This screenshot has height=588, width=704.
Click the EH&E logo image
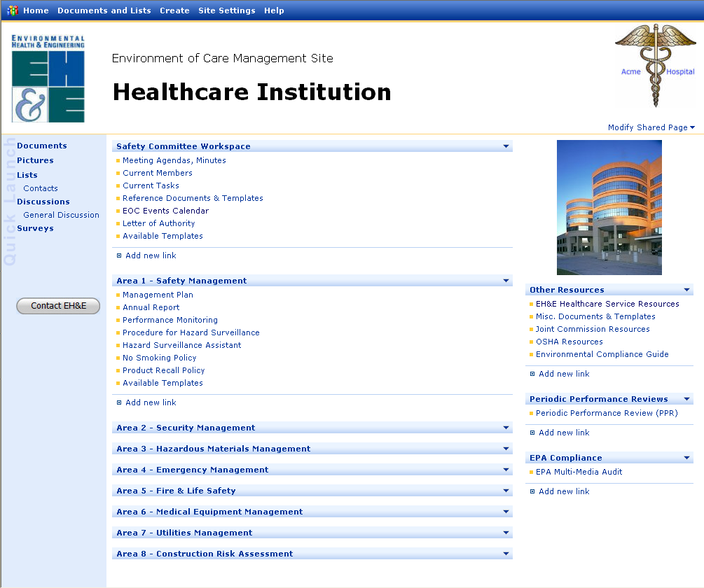pos(48,78)
